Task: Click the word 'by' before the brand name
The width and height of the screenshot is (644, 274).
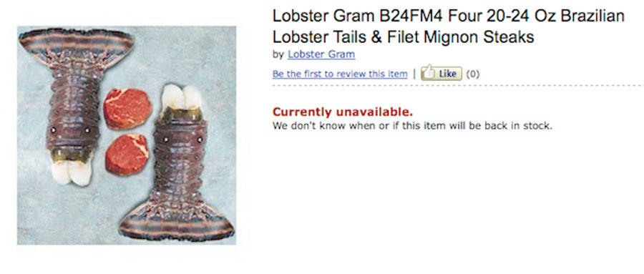Action: (x=278, y=54)
